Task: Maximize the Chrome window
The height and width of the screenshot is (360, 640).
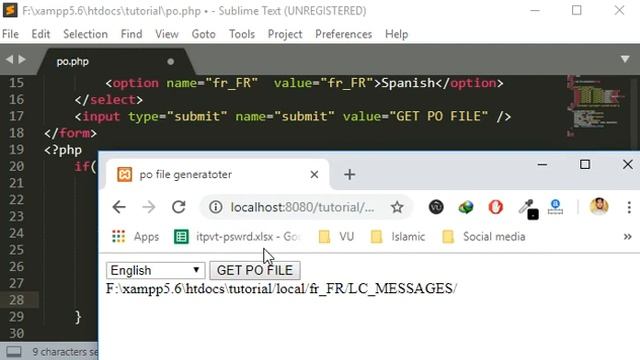Action: (585, 164)
